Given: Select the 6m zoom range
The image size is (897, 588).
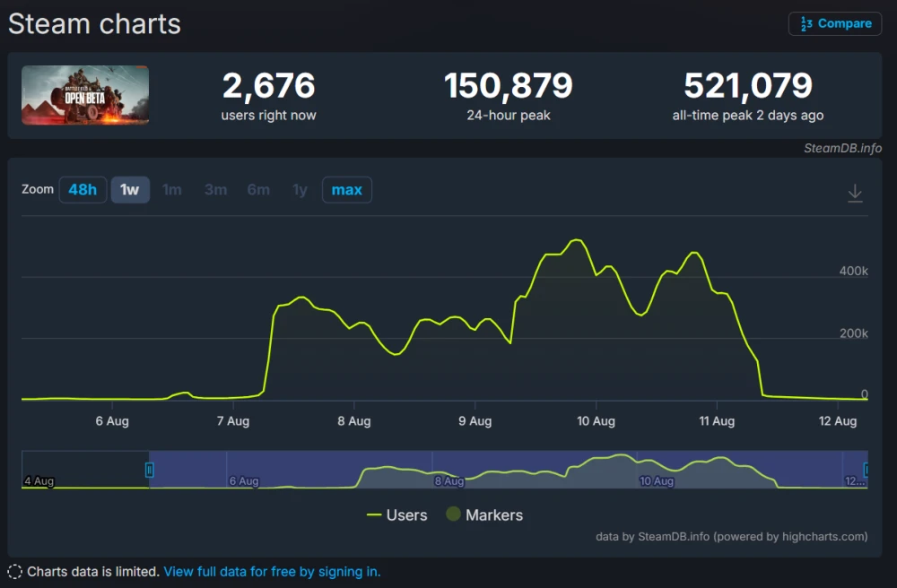Looking at the screenshot, I should point(258,190).
